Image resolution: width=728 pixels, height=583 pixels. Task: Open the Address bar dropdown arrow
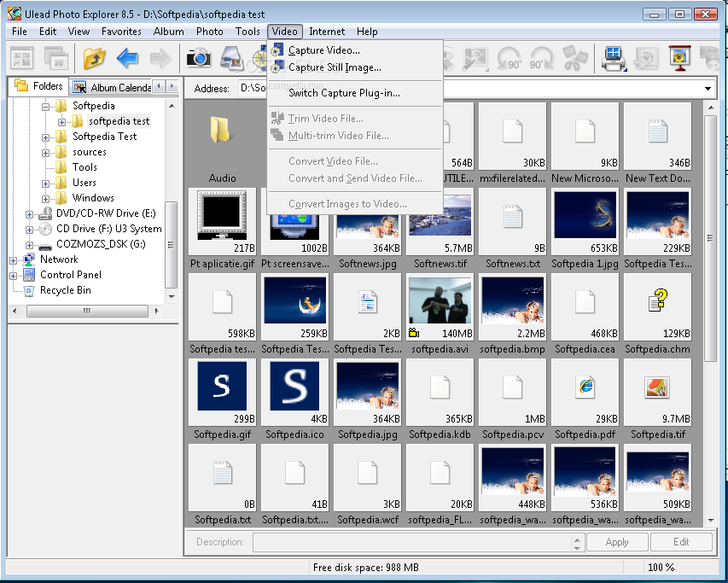(708, 88)
